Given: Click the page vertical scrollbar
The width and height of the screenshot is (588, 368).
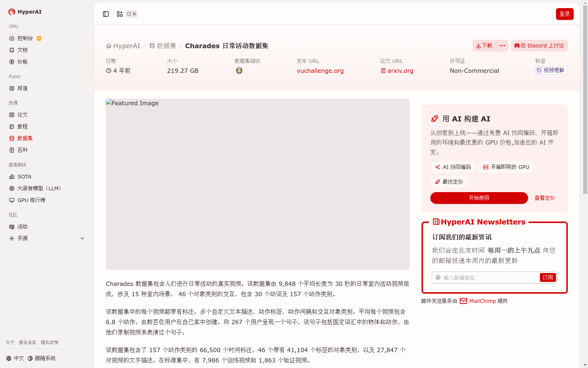Looking at the screenshot, I should [585, 99].
